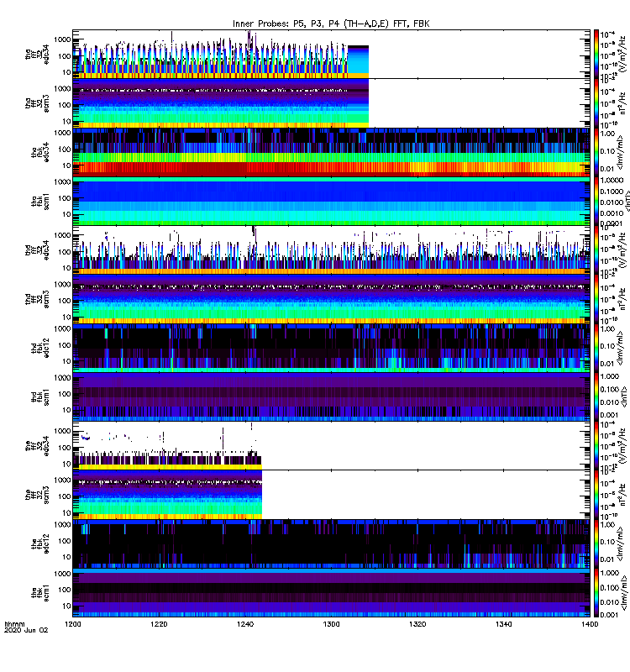Select the 1200 time axis tick label
Viewport: 630px width, 672px height.
[x=73, y=624]
